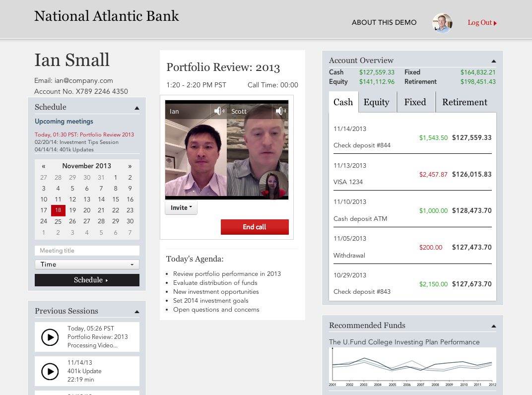Collapse the Previous Sessions panel

(137, 312)
